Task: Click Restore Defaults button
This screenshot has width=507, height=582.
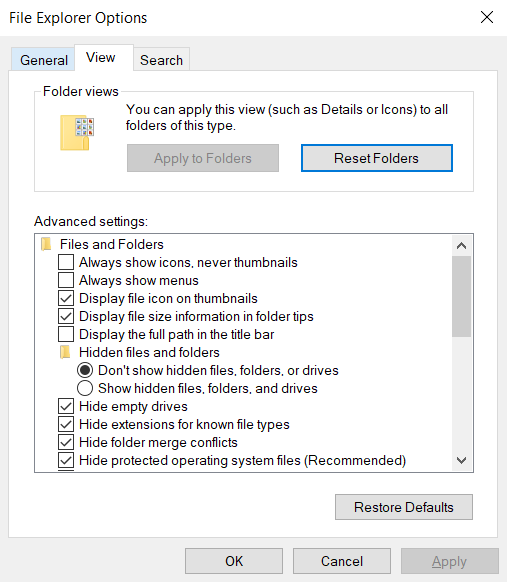Action: coord(404,507)
